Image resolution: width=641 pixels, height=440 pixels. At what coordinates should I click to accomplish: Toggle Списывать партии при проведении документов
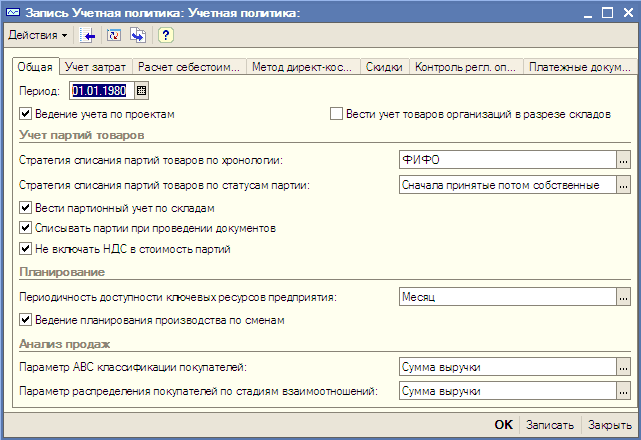[x=25, y=229]
